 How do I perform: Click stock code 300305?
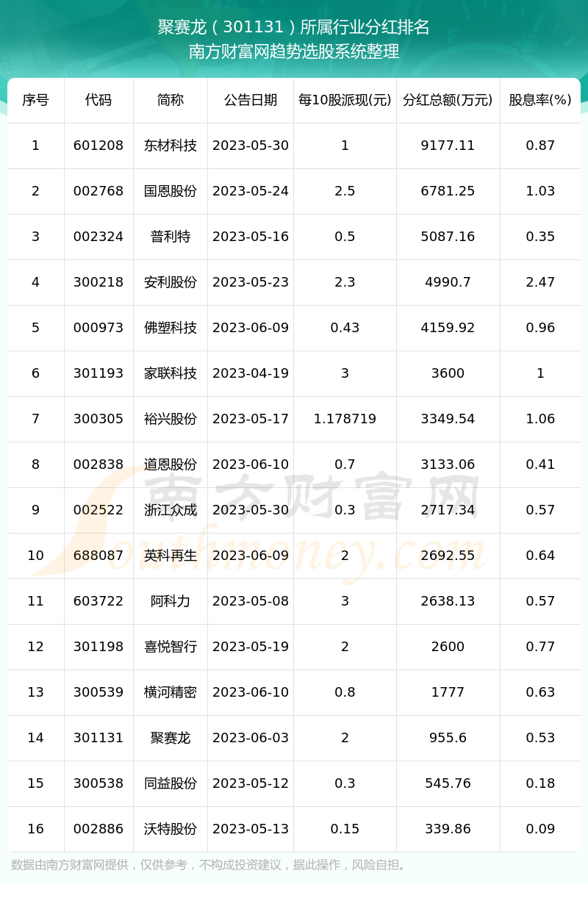[98, 419]
